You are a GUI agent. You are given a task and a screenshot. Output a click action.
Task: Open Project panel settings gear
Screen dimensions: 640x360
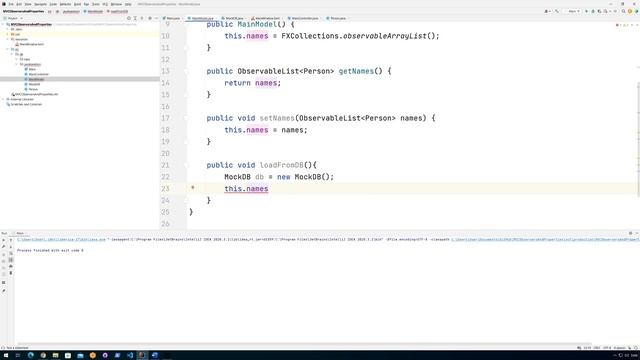[150, 18]
